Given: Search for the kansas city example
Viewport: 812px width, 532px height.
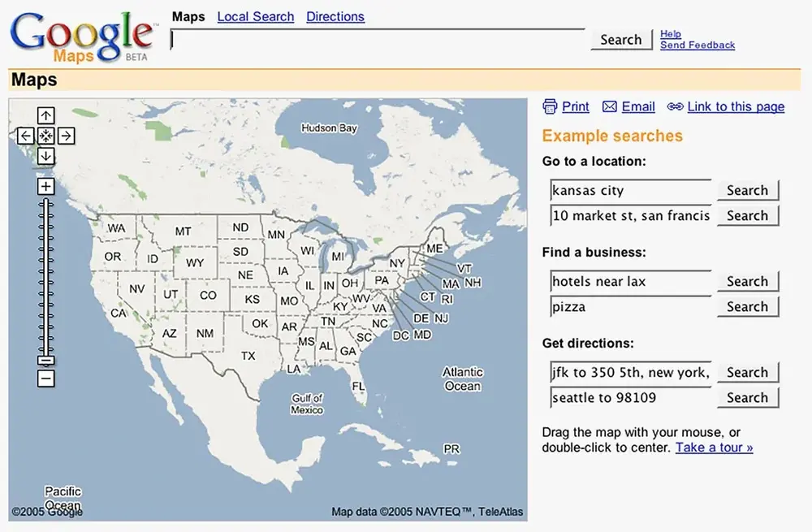Looking at the screenshot, I should [747, 191].
